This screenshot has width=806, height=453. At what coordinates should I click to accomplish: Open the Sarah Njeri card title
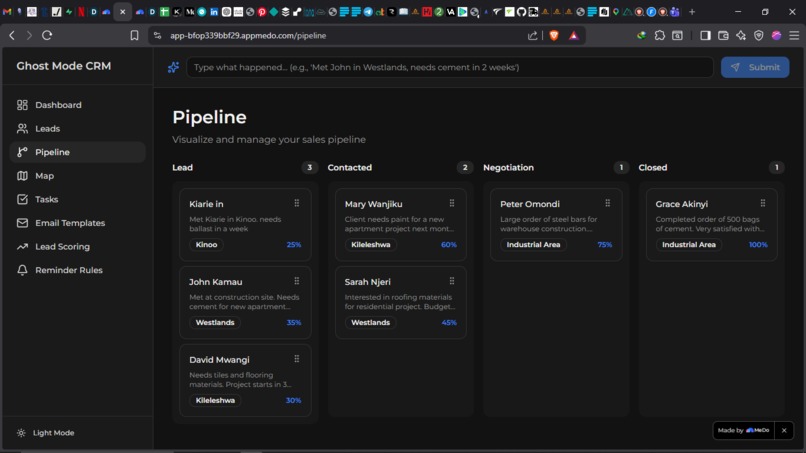point(368,282)
